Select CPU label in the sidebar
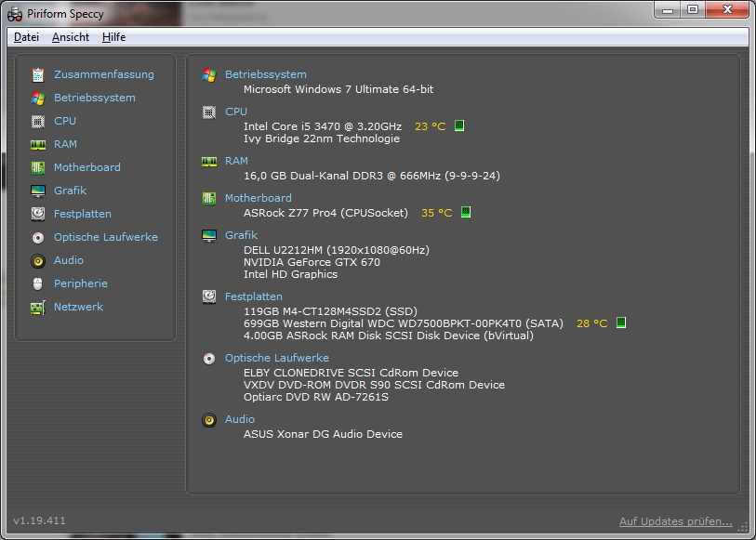The height and width of the screenshot is (540, 756). (x=65, y=121)
